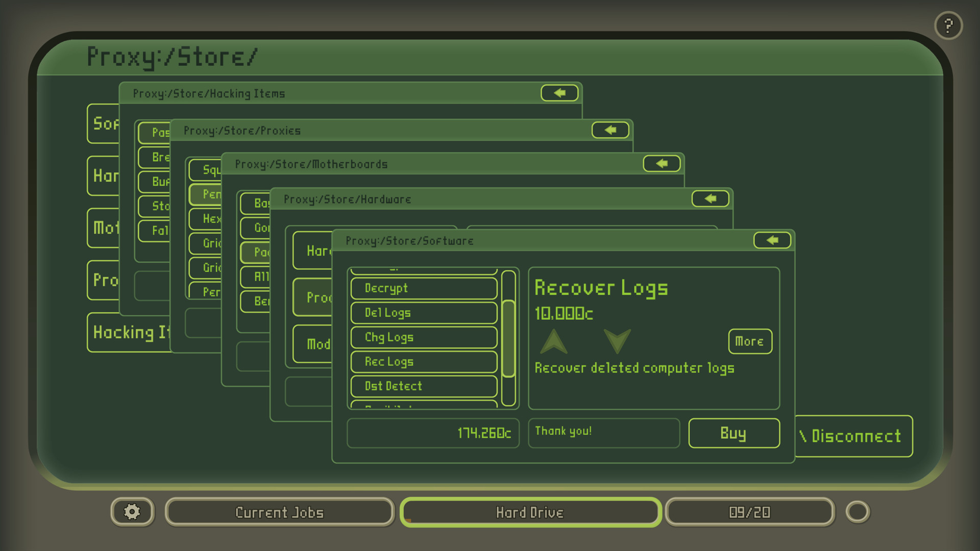The height and width of the screenshot is (551, 980).
Task: Open the settings gear at the bottom left
Action: click(x=132, y=511)
